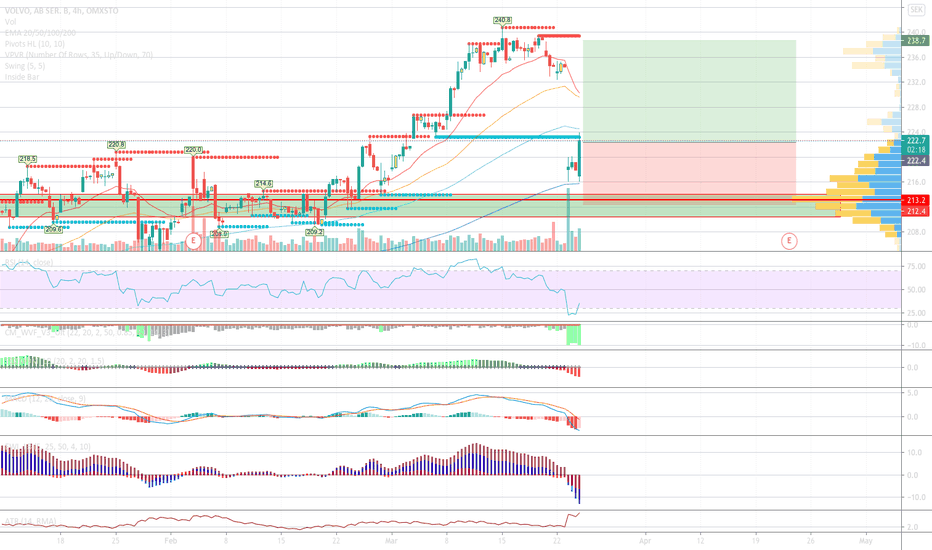Click the 222.7 current price tag
Viewport: 932px width, 550px height.
[915, 140]
